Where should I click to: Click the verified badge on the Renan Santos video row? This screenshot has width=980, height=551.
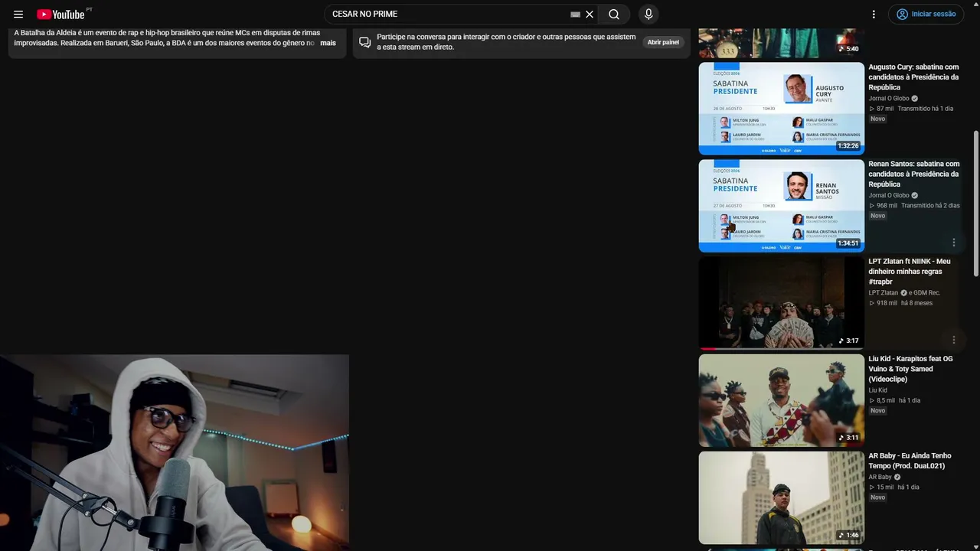pyautogui.click(x=915, y=195)
